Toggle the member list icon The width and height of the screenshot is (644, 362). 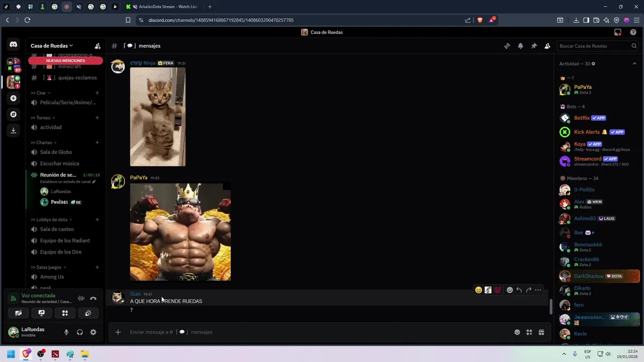(547, 46)
